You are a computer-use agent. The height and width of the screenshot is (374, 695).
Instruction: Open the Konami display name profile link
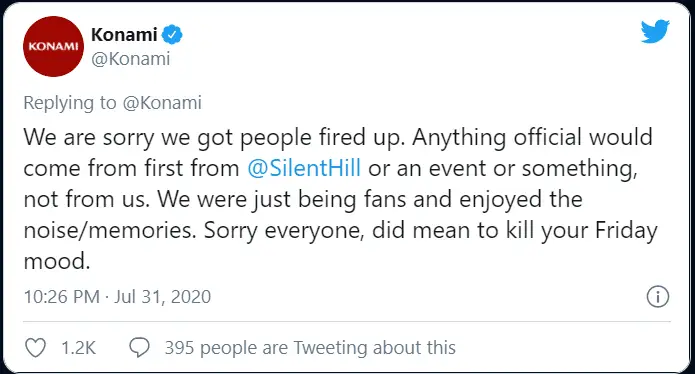124,35
